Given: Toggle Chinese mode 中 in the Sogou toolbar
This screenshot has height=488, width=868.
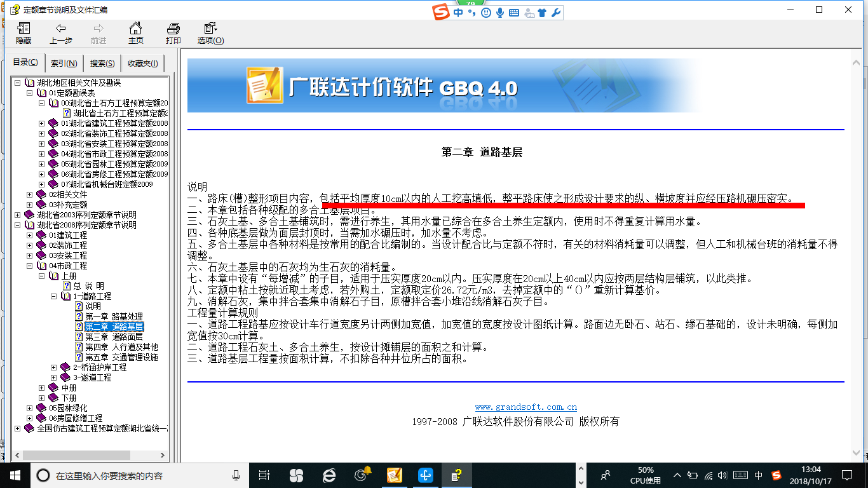Looking at the screenshot, I should (458, 13).
